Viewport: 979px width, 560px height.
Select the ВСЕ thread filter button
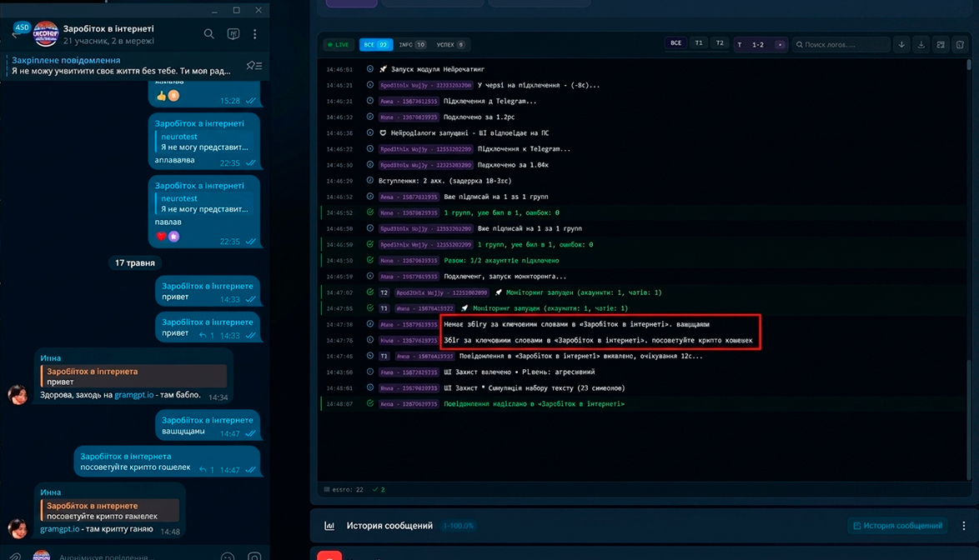click(675, 43)
